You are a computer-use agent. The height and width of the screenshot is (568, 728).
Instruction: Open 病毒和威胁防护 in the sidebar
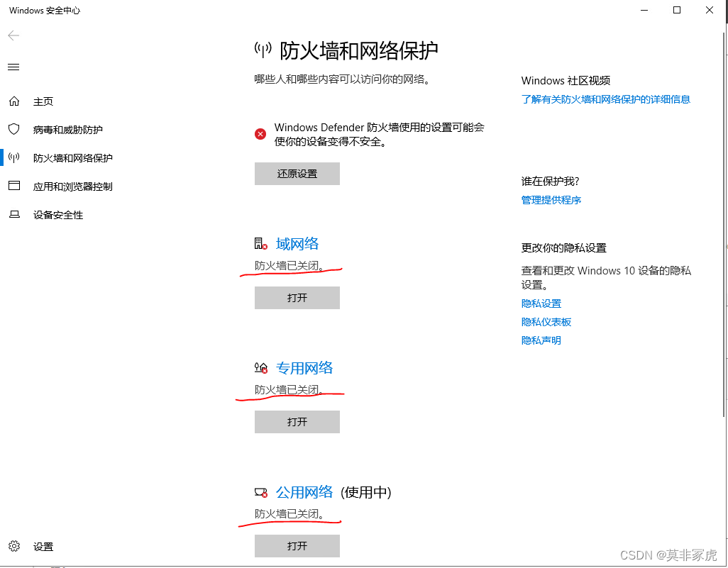pyautogui.click(x=68, y=130)
